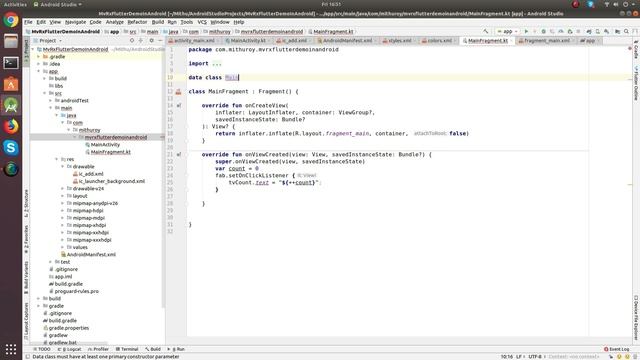This screenshot has height=360, width=640.
Task: Expand the .gradle folder in the tree
Action: click(x=38, y=57)
